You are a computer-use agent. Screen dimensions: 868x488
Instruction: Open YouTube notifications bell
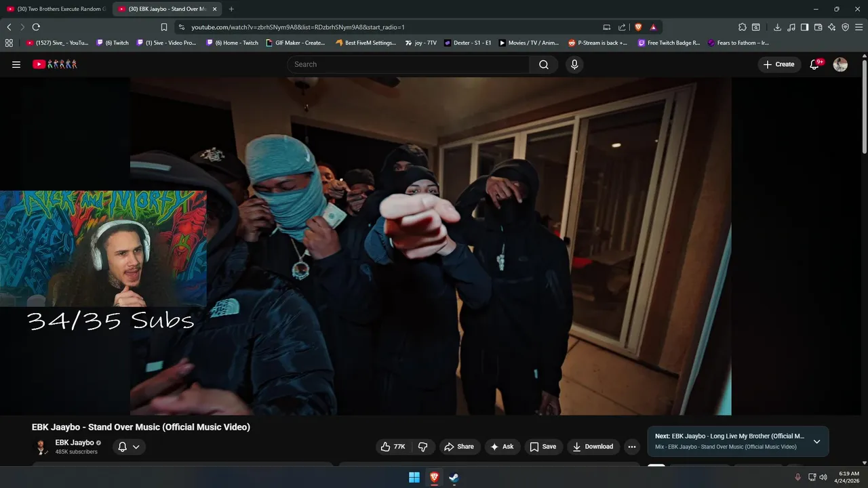tap(815, 64)
